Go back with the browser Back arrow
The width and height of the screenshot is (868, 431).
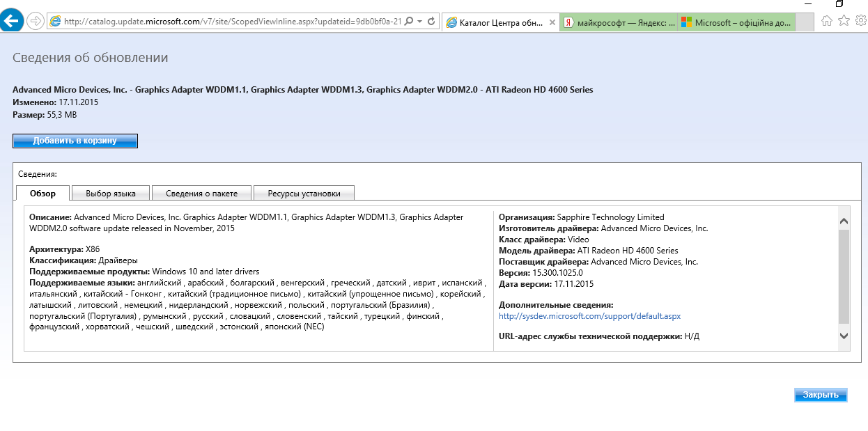coord(11,21)
